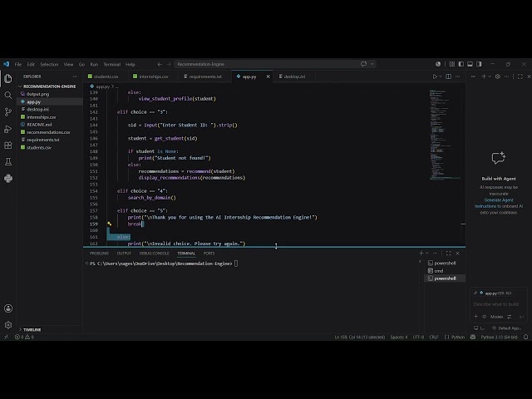The width and height of the screenshot is (532, 399).
Task: Open Customize Layout button
Action: click(x=452, y=64)
